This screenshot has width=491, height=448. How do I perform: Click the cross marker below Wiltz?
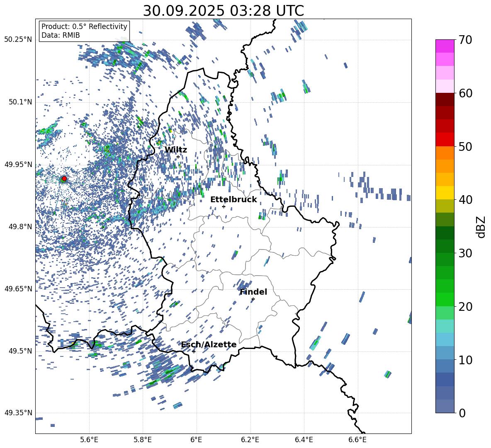[178, 157]
